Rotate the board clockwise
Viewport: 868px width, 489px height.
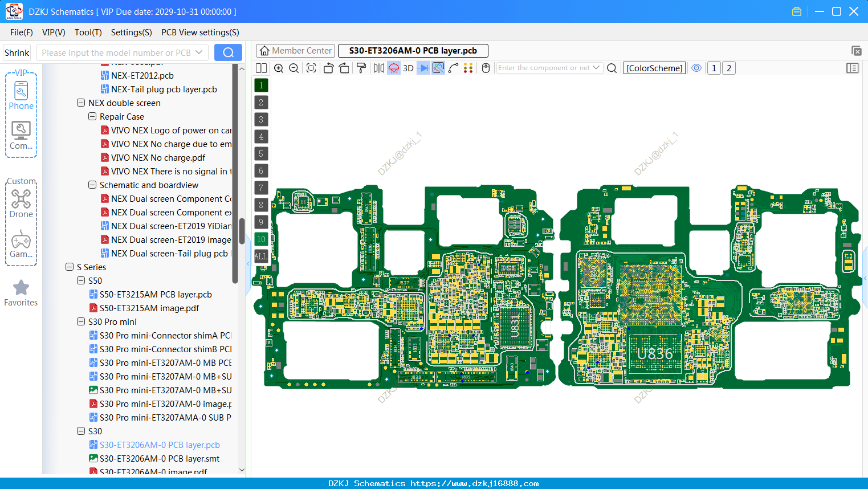pos(344,68)
